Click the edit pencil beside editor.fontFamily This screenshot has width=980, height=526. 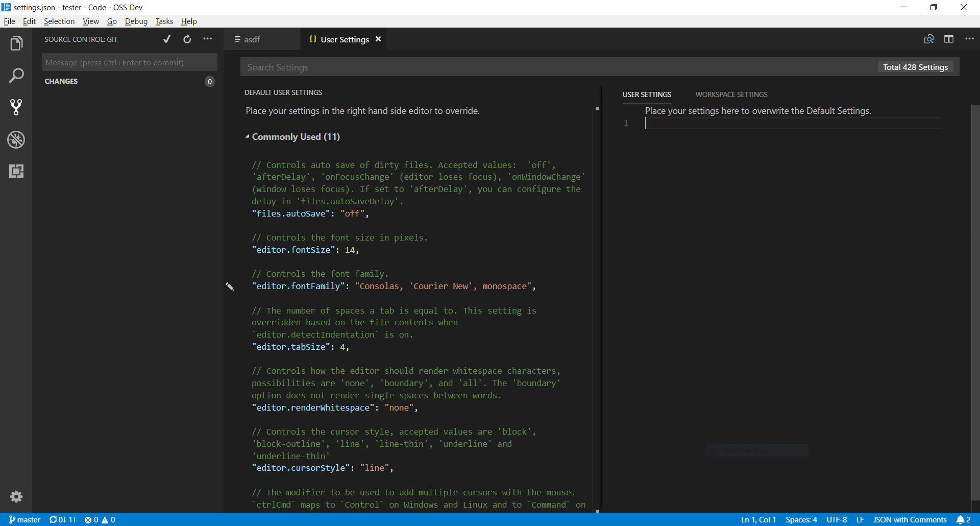tap(230, 286)
